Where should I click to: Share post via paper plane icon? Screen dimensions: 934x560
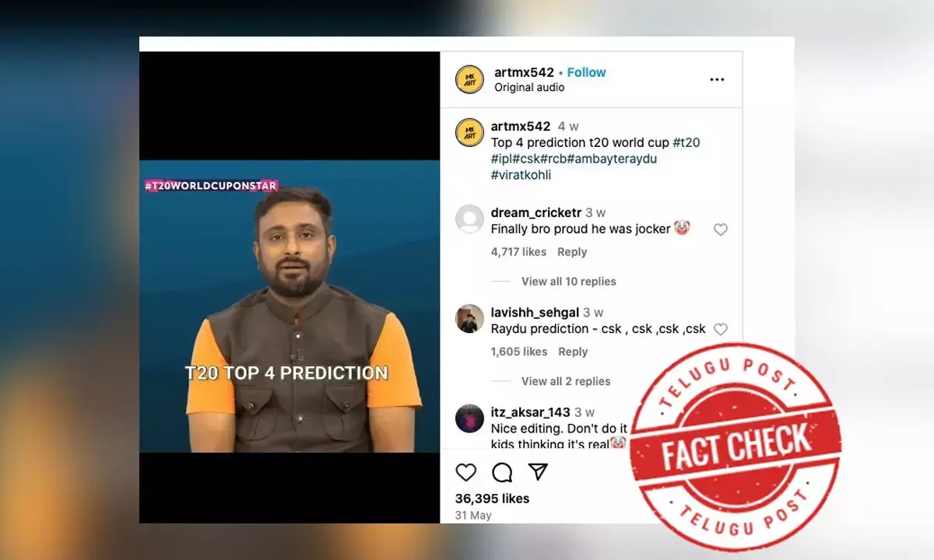(x=538, y=472)
